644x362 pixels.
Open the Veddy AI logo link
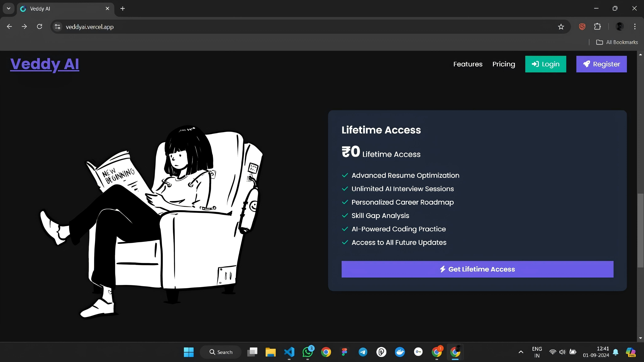coord(44,64)
